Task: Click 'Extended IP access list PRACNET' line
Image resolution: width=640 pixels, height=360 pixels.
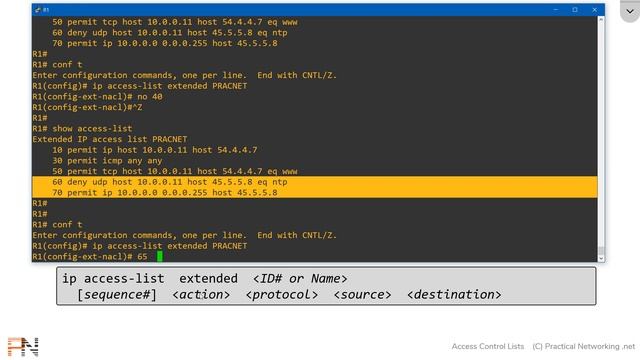Action: point(110,139)
